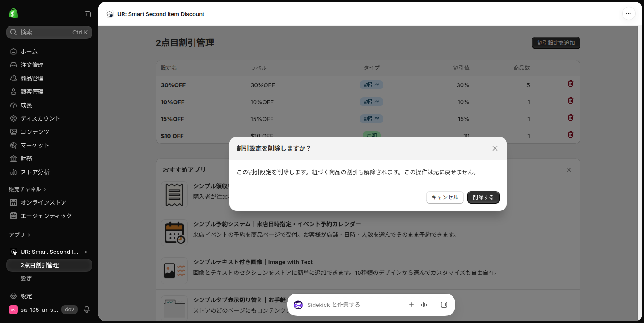Open 顧客管理 customers icon

coord(13,92)
